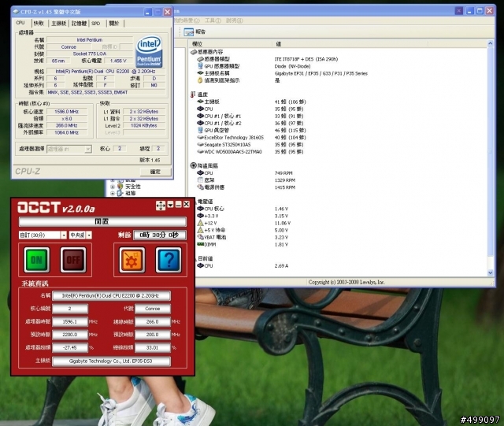Click the OCCT remaining time 0時 30分 0秒 field
Image resolution: width=504 pixels, height=426 pixels.
coord(160,235)
